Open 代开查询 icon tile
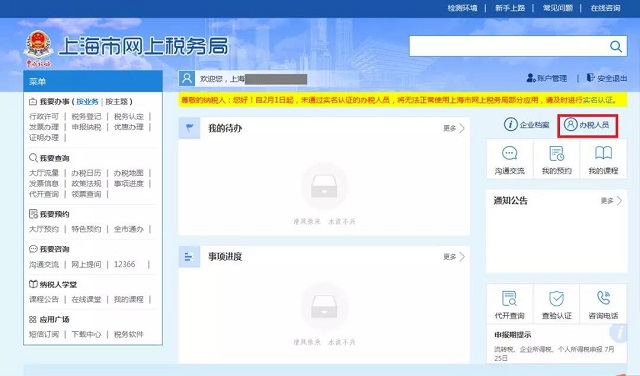 509,304
